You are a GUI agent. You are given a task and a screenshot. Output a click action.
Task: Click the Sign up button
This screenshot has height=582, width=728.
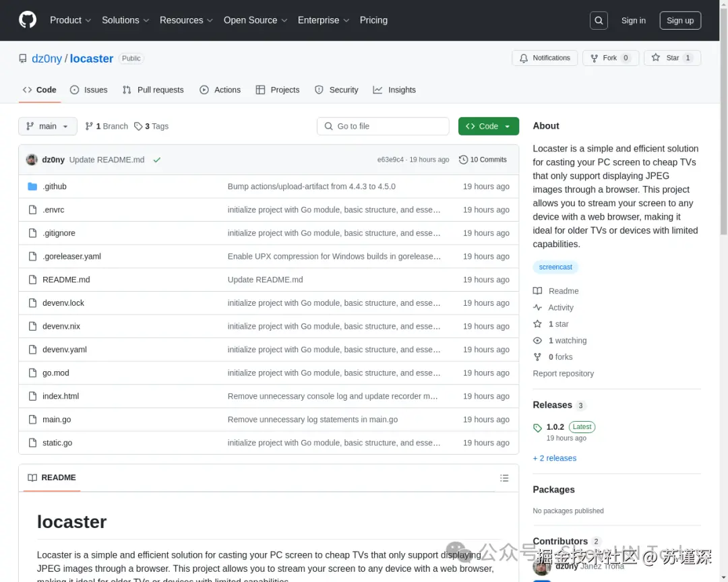click(680, 20)
